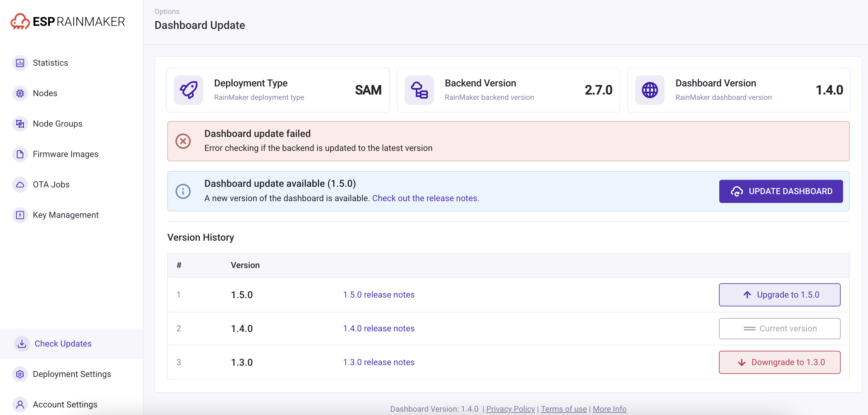Open the Check Updates menu item

coord(63,344)
